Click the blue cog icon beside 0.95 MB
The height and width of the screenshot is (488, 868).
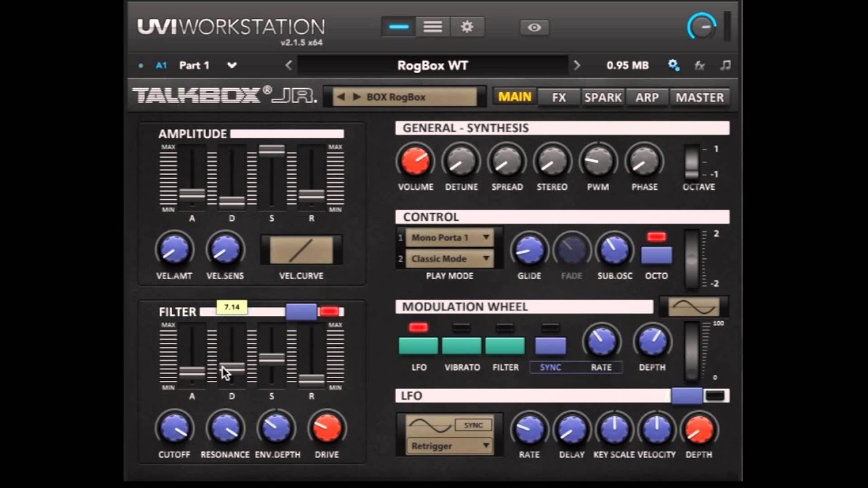pyautogui.click(x=673, y=65)
